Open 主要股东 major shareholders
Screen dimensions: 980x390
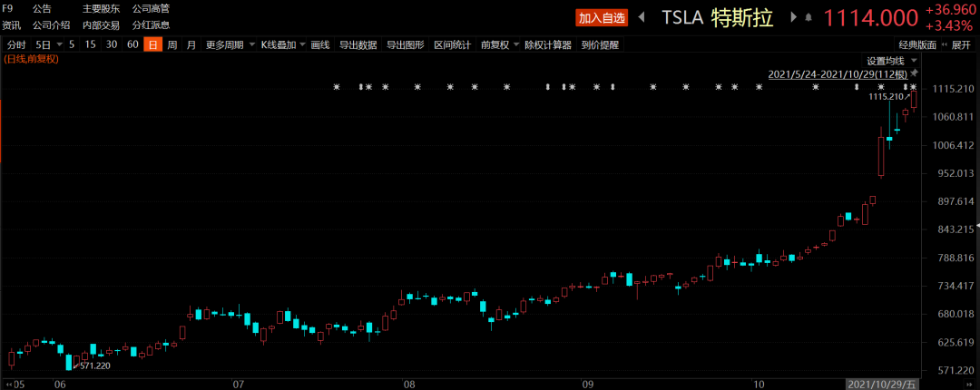click(101, 9)
